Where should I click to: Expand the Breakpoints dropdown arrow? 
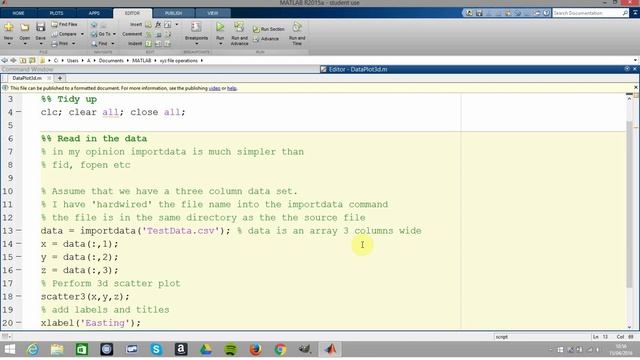tap(196, 44)
